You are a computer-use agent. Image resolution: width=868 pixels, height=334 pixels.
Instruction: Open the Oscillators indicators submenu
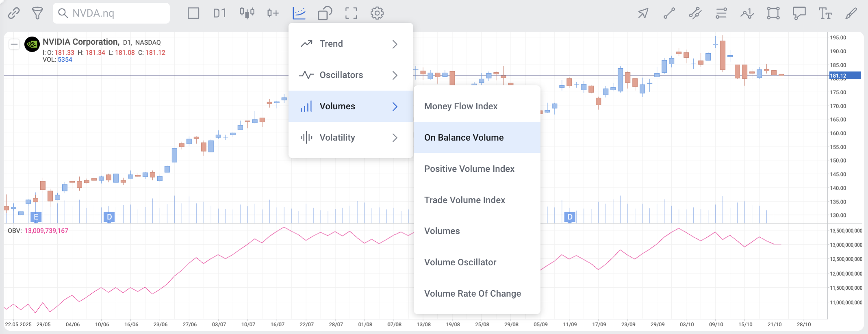click(351, 75)
